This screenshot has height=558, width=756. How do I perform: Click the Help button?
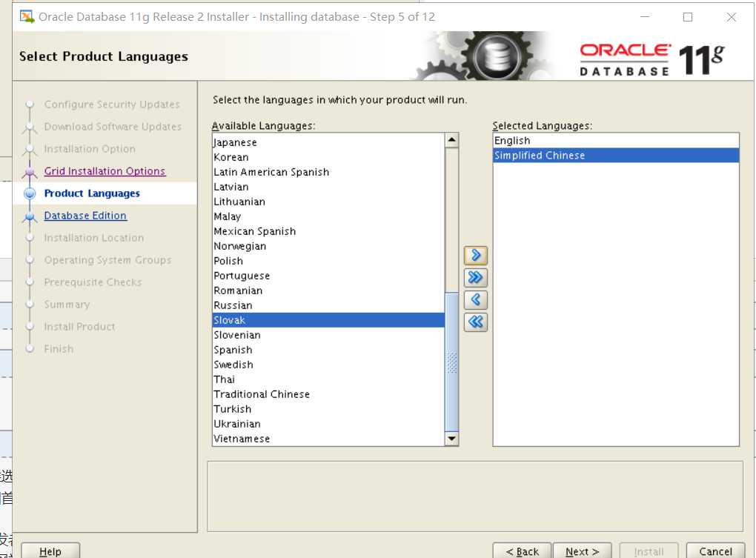click(x=50, y=551)
